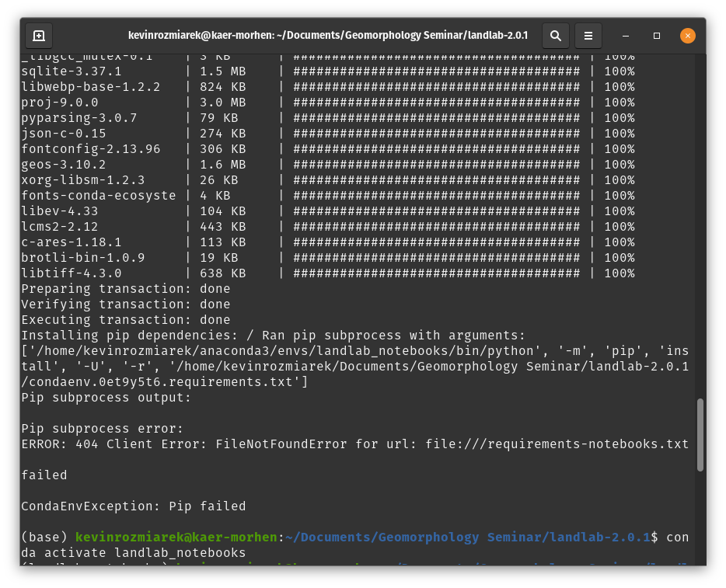Click the proj-9.0.0 progress bar
Viewport: 726px width, 588px height.
pyautogui.click(x=435, y=102)
